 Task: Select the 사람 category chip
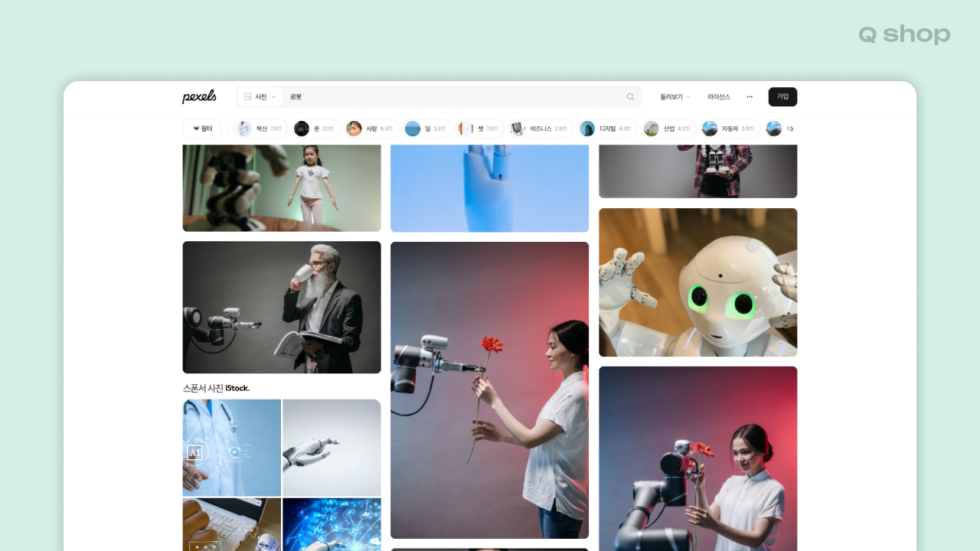coord(371,129)
